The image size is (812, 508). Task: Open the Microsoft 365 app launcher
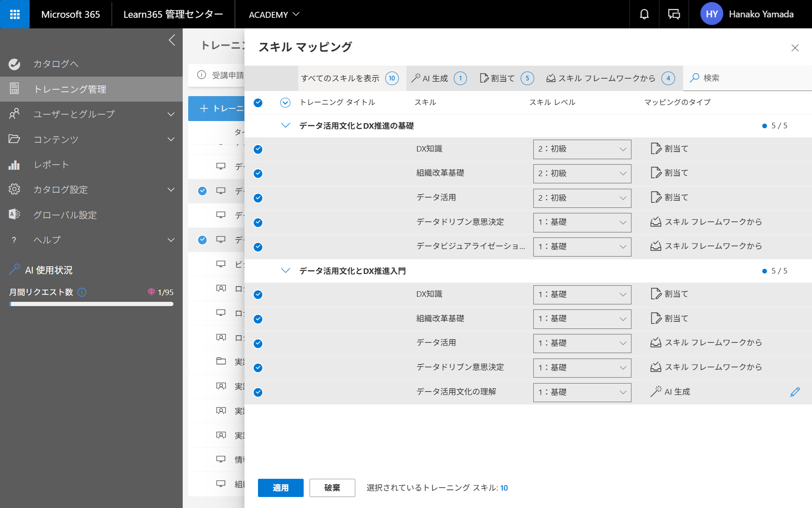[15, 14]
